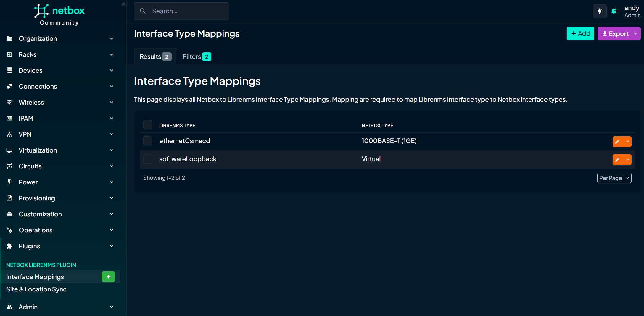644x316 pixels.
Task: Expand the Devices menu chevron
Action: point(112,70)
